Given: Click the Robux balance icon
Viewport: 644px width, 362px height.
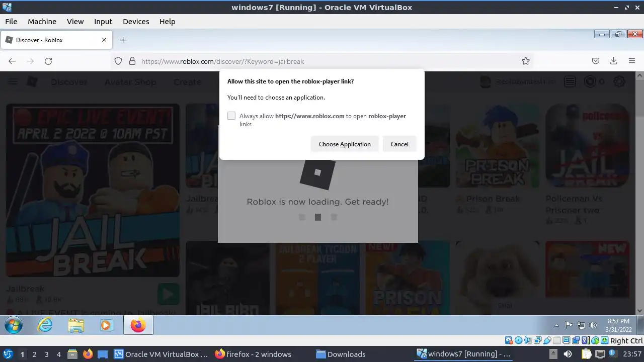Looking at the screenshot, I should tap(590, 81).
